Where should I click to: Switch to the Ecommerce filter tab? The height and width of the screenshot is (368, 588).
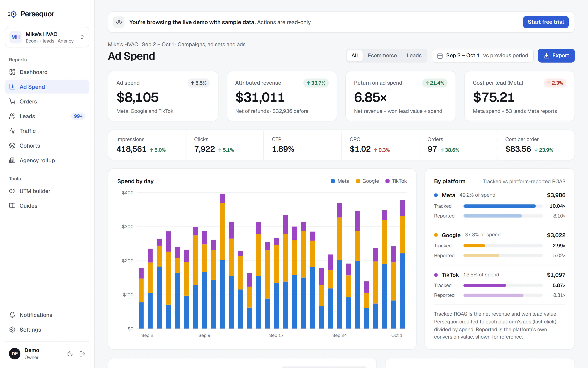[x=382, y=55]
